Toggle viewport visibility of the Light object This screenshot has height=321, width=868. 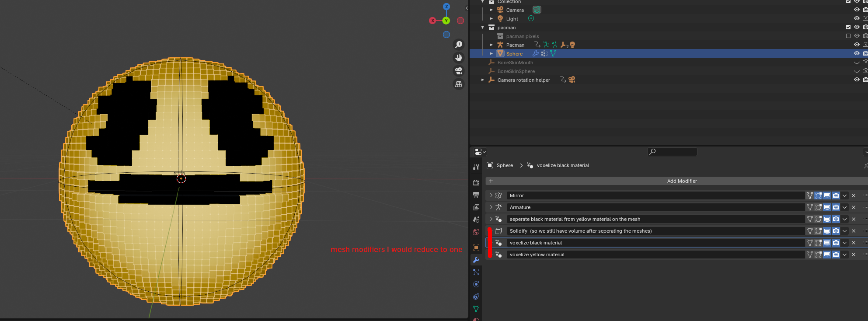857,18
